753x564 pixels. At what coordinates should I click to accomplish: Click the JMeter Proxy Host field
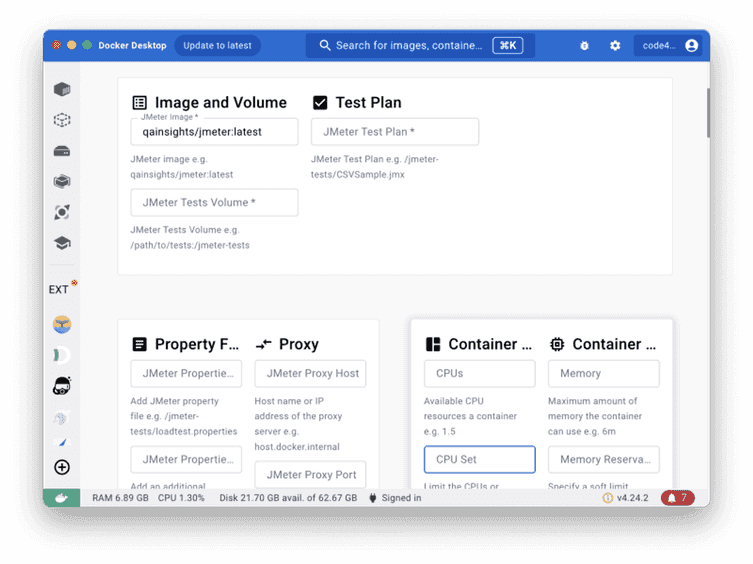click(x=310, y=374)
